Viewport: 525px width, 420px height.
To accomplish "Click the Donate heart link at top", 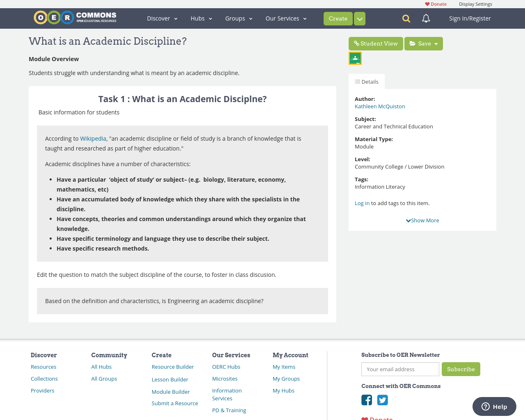I will (x=436, y=4).
